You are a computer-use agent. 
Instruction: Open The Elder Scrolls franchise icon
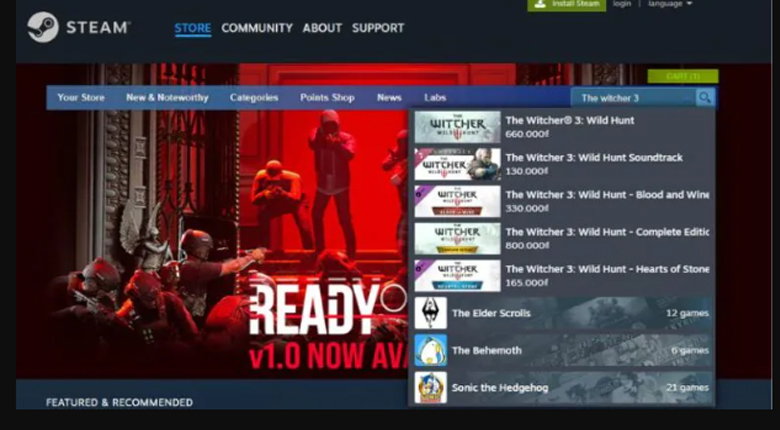(430, 313)
